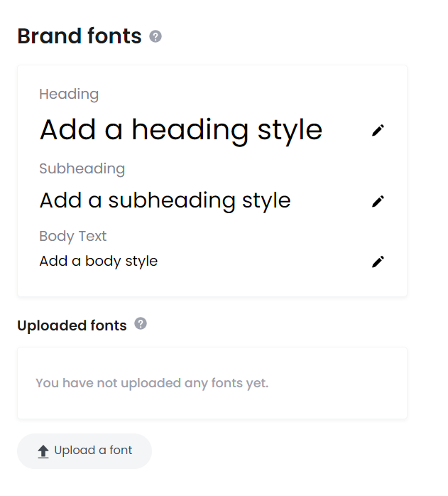This screenshot has width=448, height=496.
Task: Open the Brand fonts help tooltip icon
Action: click(x=155, y=36)
